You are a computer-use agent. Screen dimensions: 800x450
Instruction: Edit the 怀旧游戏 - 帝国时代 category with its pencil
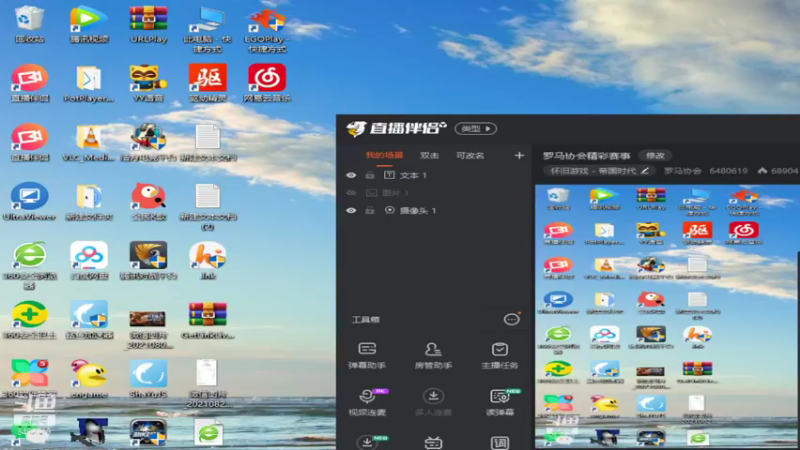(645, 171)
